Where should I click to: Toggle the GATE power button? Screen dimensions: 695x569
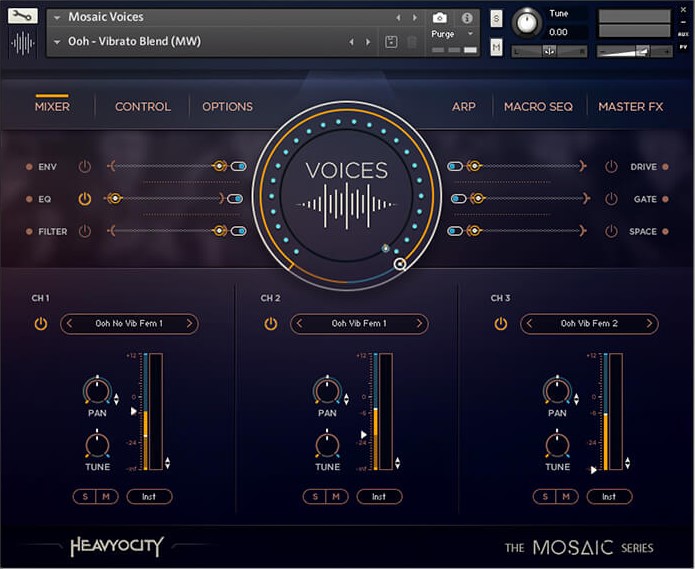point(611,199)
